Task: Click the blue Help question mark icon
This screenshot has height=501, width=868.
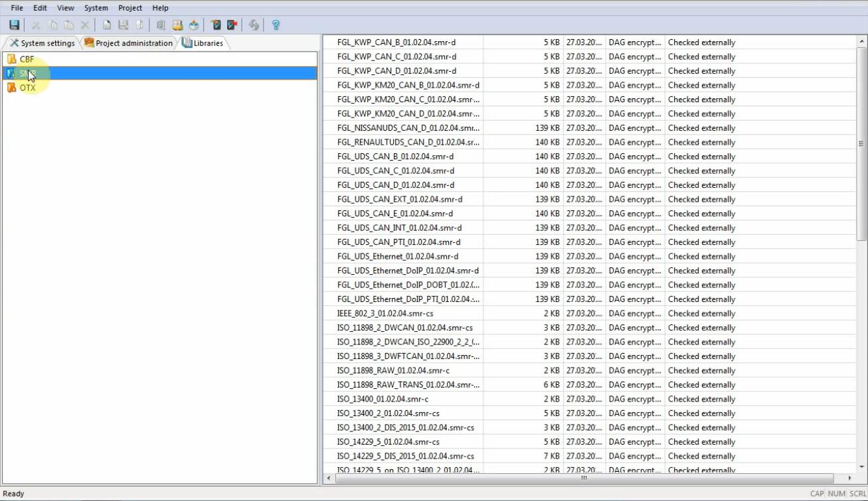Action: [x=276, y=25]
